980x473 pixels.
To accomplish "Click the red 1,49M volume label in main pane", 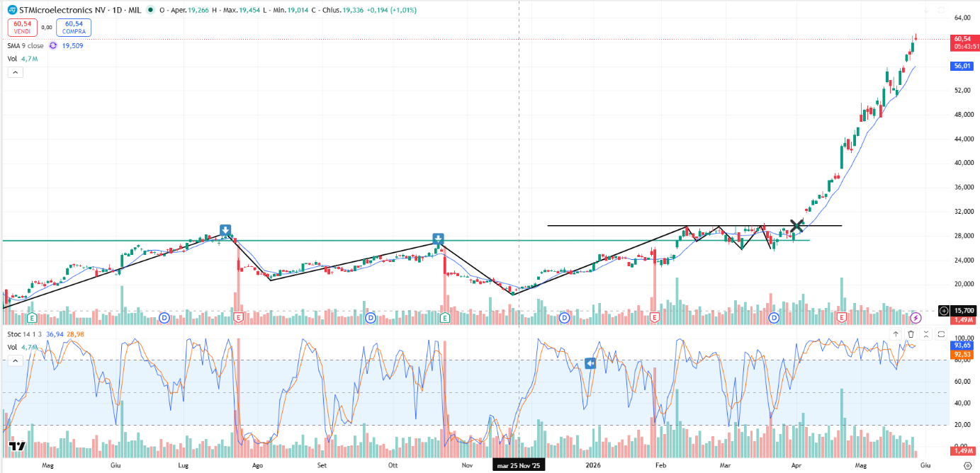I will (962, 319).
